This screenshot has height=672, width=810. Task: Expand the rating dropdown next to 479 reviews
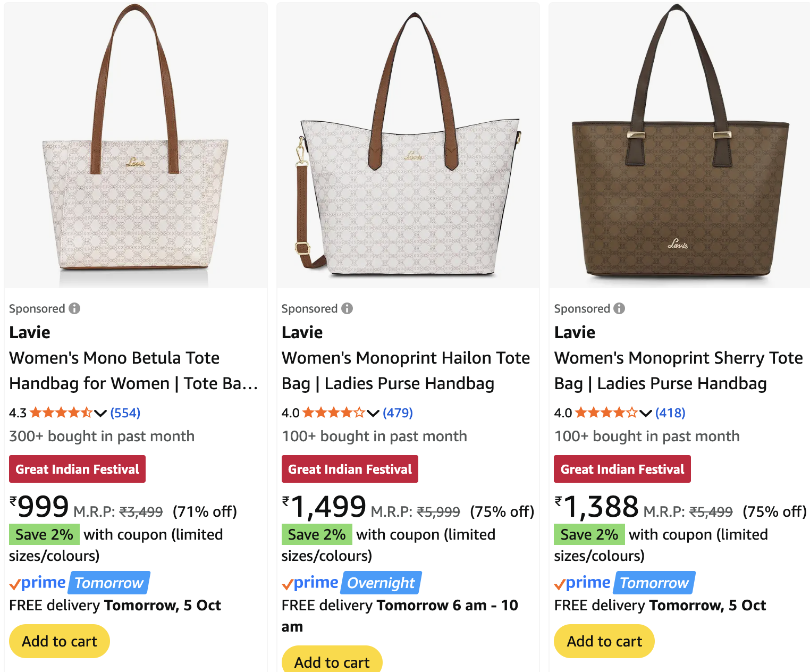(373, 413)
